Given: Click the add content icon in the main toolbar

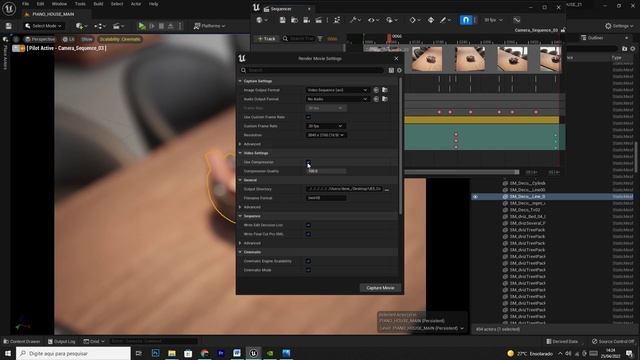Looking at the screenshot, I should tap(80, 26).
